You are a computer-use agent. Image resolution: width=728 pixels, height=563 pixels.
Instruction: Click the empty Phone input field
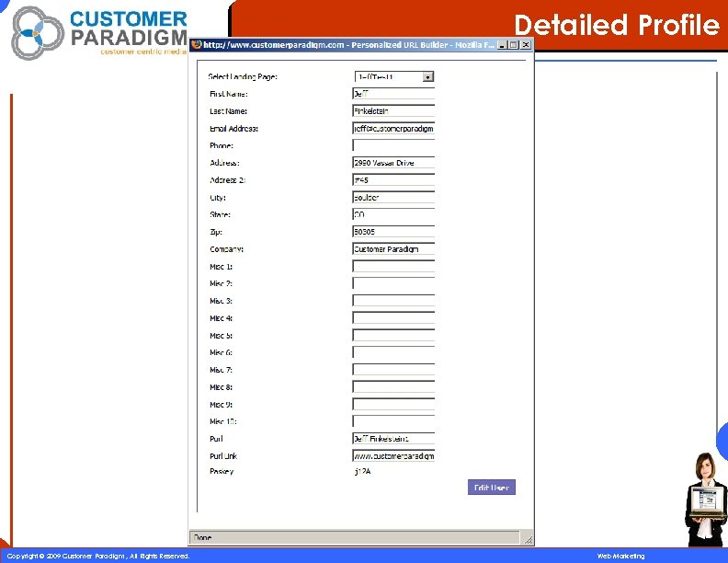click(393, 145)
